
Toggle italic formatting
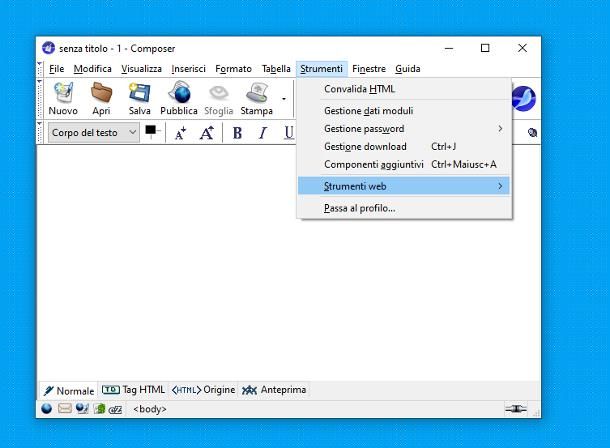coord(263,133)
